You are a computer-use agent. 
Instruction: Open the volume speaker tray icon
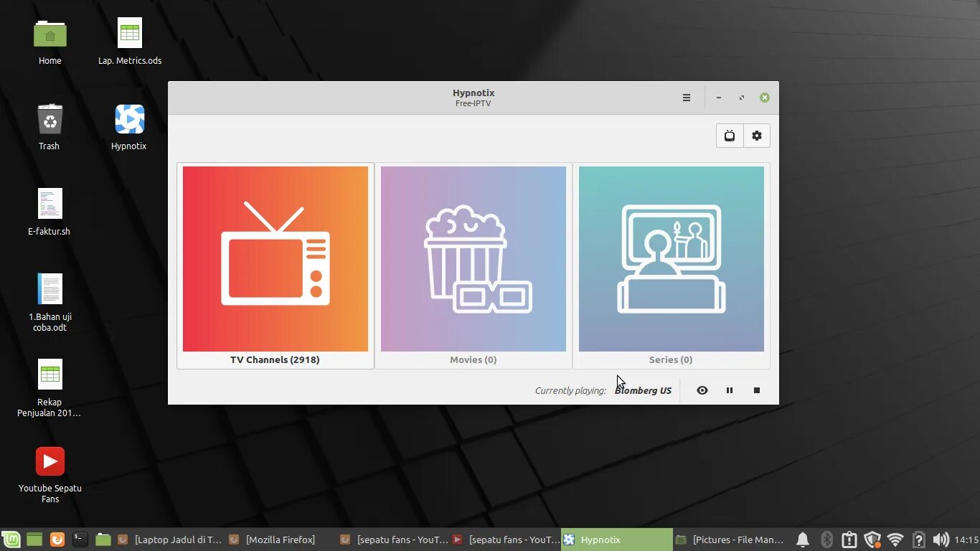coord(941,540)
